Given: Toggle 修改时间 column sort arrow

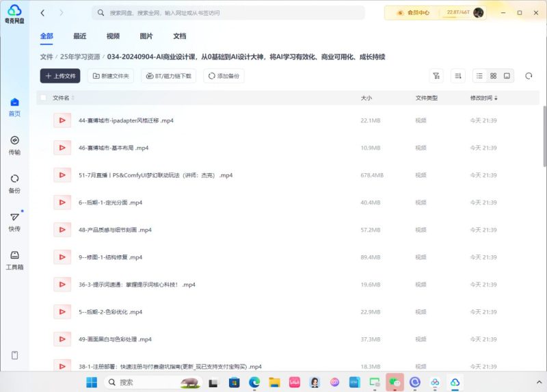Looking at the screenshot, I should click(x=496, y=98).
